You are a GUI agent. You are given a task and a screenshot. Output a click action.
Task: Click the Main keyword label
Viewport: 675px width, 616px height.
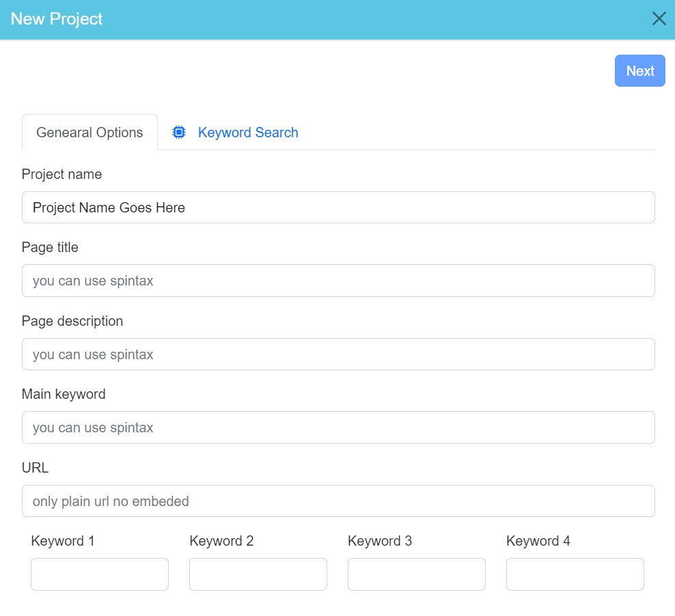pos(64,394)
